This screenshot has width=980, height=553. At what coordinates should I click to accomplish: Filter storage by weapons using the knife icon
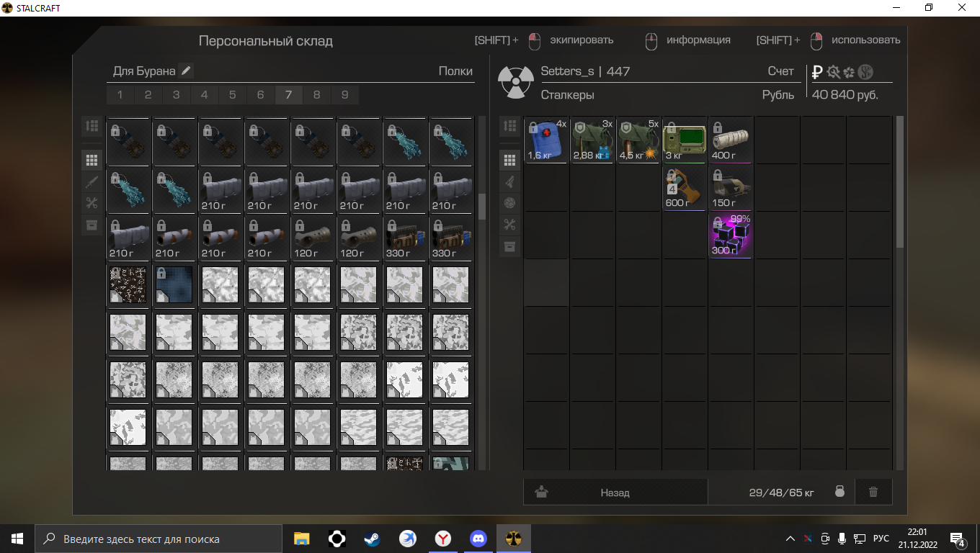pyautogui.click(x=92, y=181)
